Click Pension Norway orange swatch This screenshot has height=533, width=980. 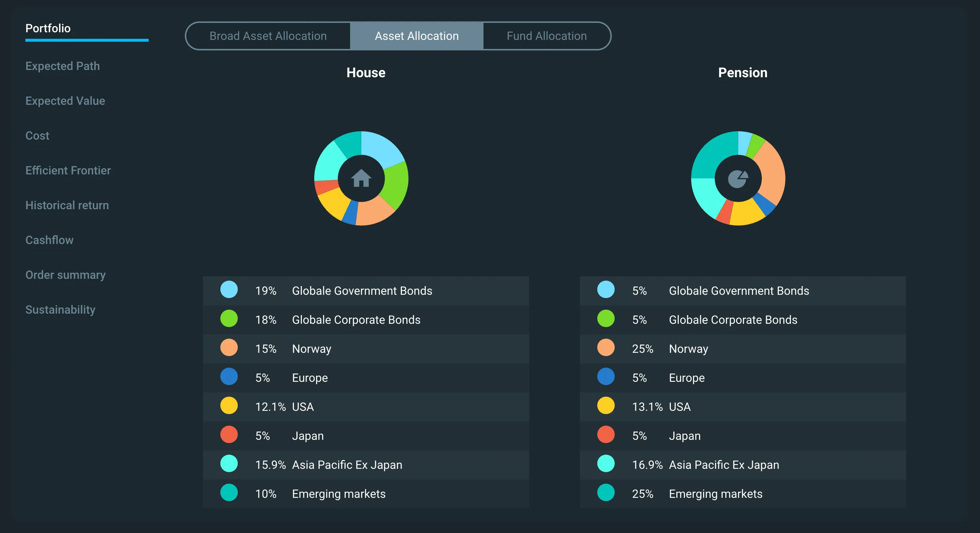(x=606, y=347)
